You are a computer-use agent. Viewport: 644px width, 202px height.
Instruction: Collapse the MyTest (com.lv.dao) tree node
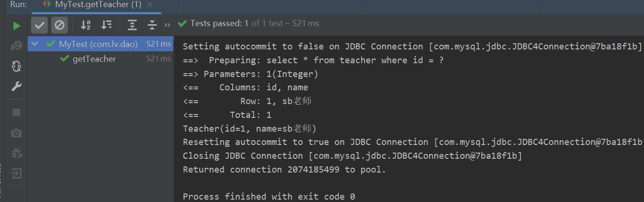click(34, 44)
